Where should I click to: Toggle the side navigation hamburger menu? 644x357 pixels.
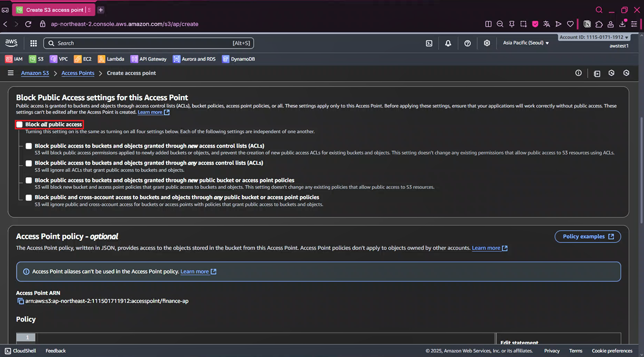[11, 73]
